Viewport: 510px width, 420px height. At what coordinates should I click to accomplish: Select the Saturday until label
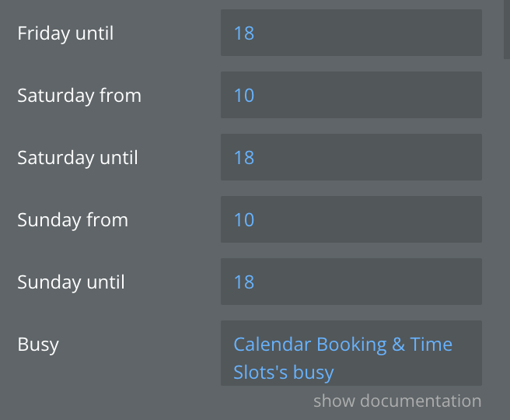click(78, 158)
